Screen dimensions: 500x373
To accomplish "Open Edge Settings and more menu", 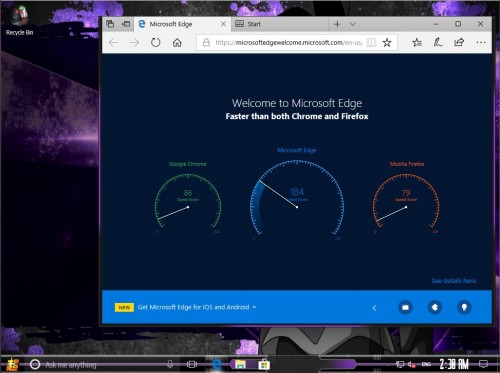I will (481, 43).
